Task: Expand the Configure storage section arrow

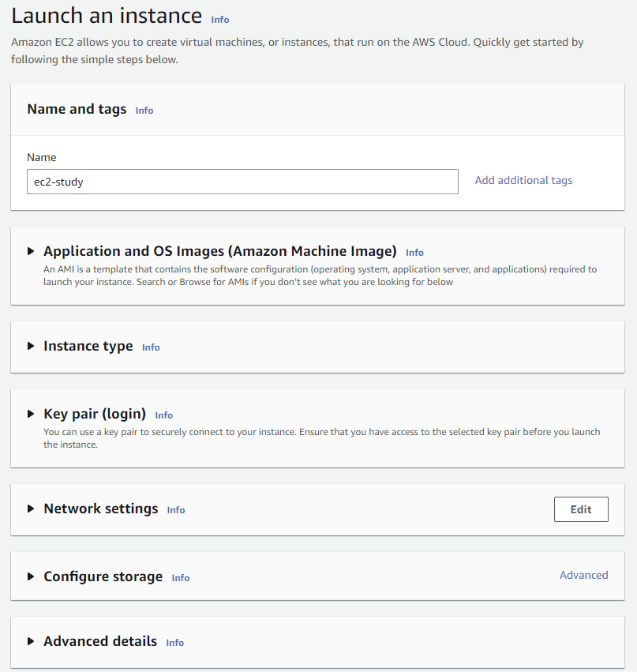Action: click(31, 576)
